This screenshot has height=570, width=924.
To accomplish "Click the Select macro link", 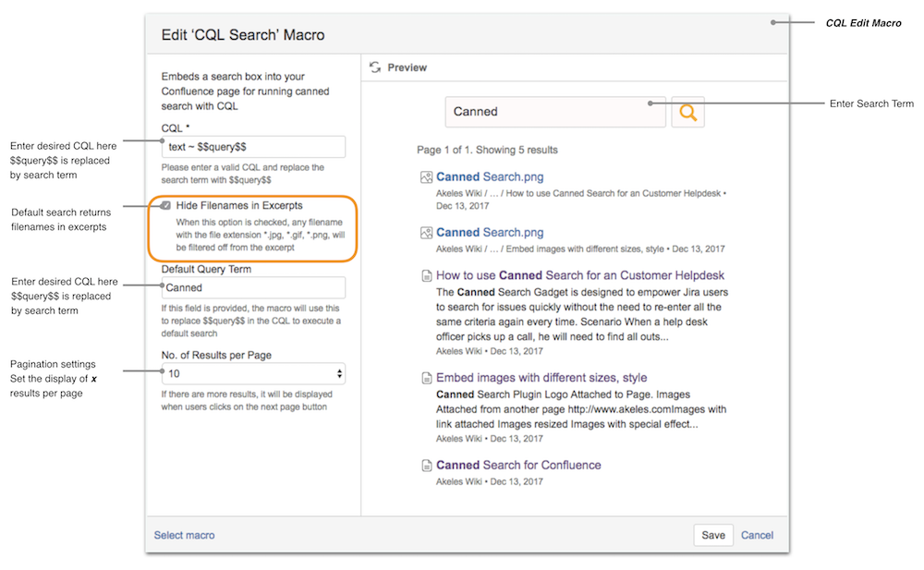I will click(x=184, y=535).
